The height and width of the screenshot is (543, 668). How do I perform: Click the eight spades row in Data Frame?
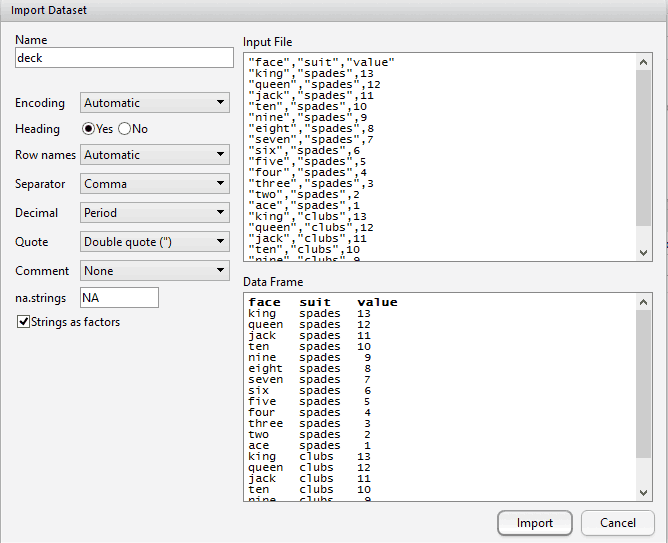310,368
